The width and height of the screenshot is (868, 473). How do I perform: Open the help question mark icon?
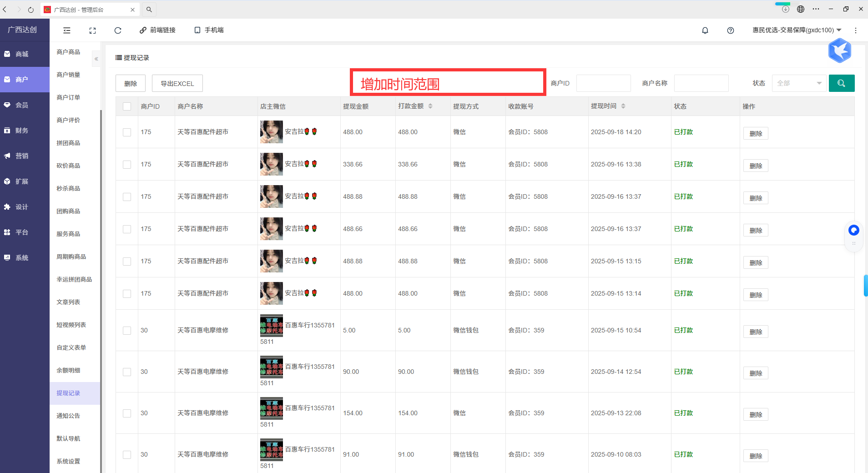(x=730, y=30)
